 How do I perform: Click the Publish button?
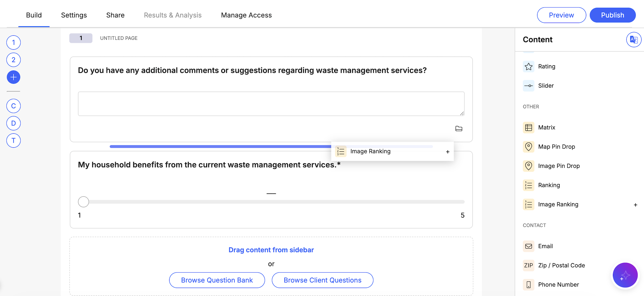(x=612, y=15)
